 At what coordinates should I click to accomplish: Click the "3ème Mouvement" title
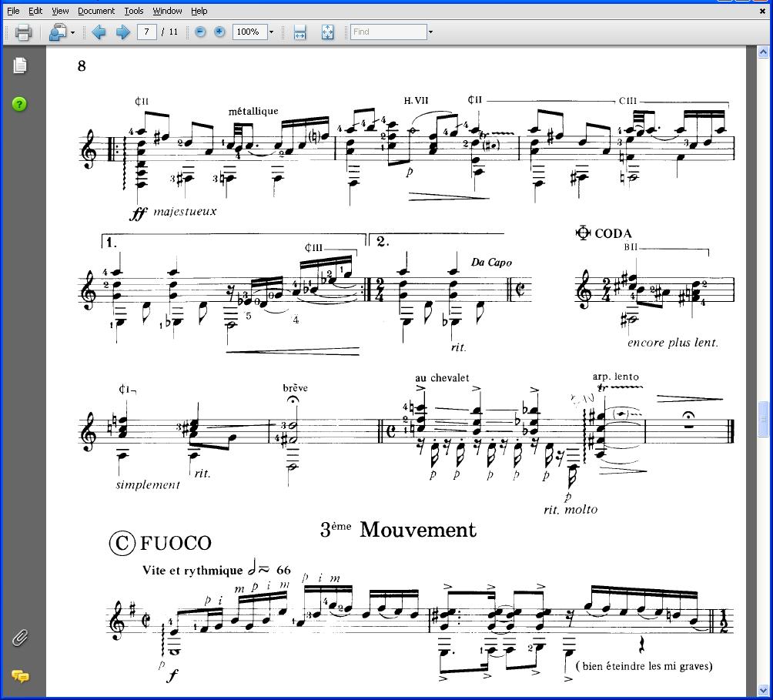pos(398,530)
